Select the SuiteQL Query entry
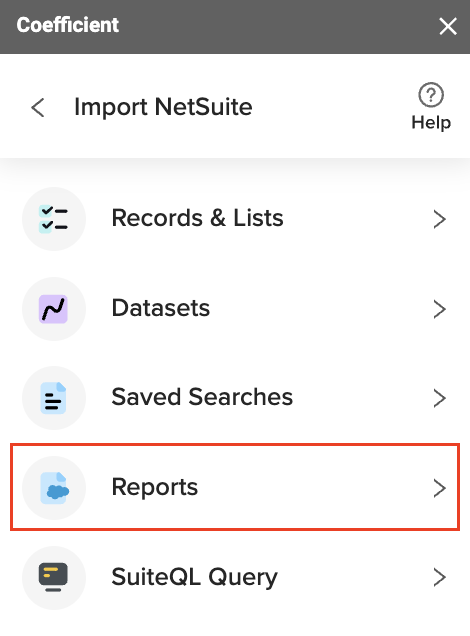This screenshot has height=636, width=470. coord(235,578)
